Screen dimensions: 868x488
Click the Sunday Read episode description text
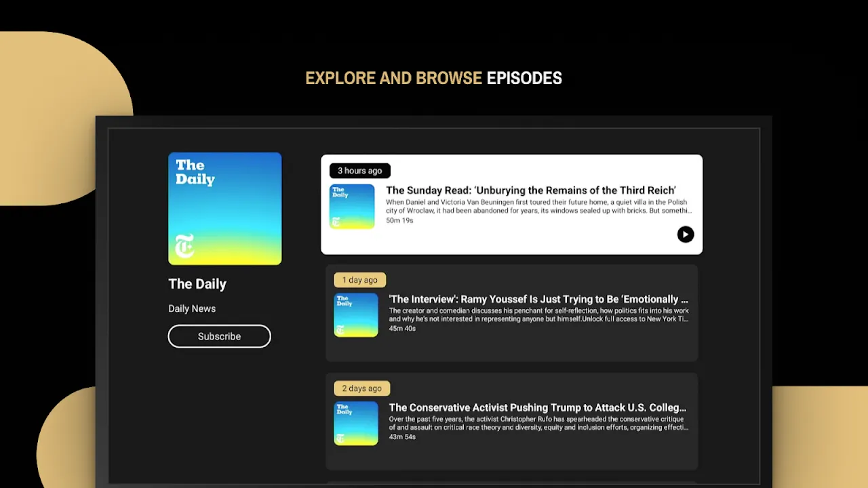539,207
